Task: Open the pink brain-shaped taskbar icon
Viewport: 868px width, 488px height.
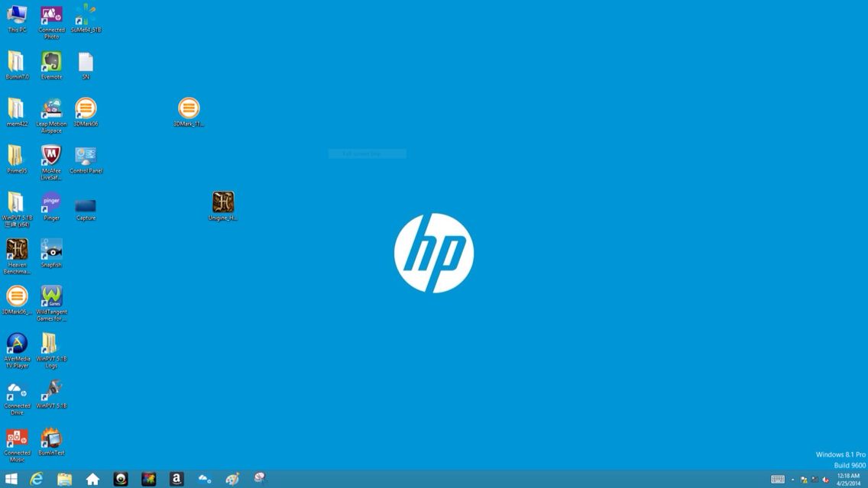Action: 260,478
